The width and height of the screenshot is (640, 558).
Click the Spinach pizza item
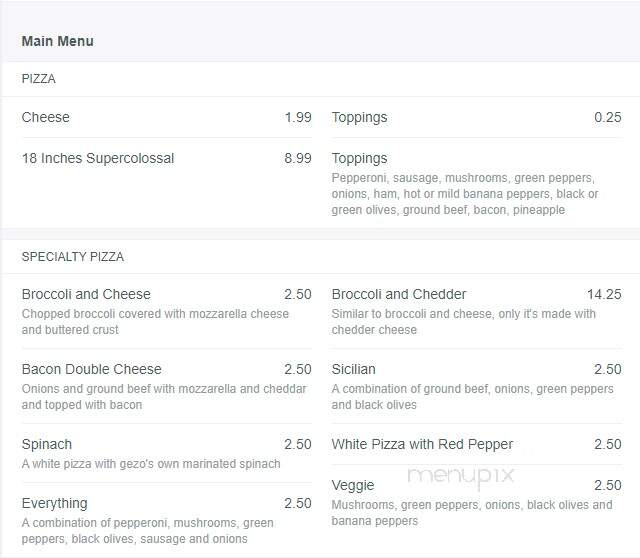coord(167,454)
